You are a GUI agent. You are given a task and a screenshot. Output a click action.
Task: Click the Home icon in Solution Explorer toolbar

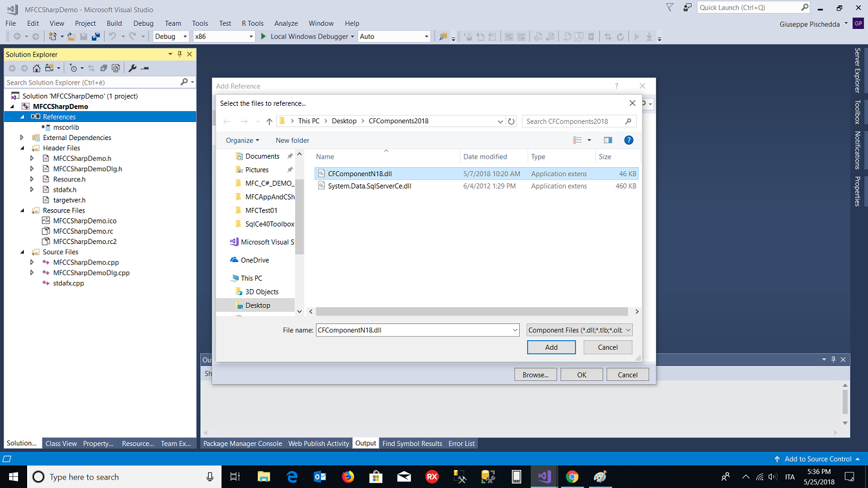(37, 68)
